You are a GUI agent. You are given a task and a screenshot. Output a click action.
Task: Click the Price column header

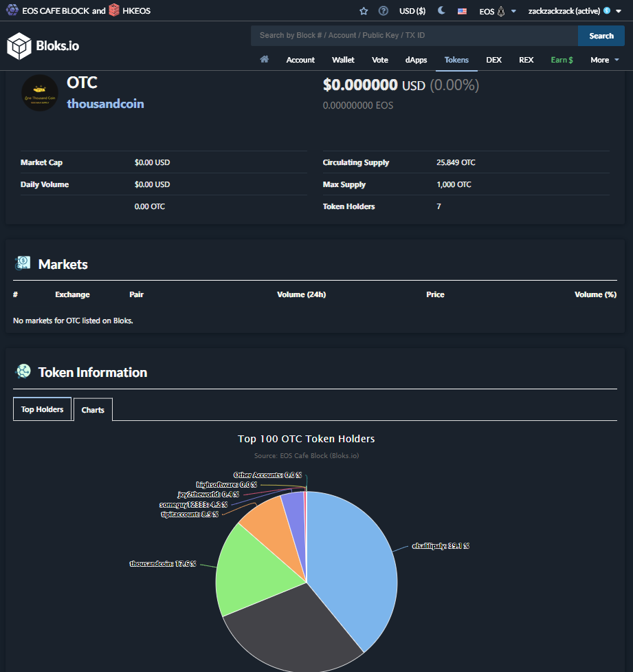tap(435, 294)
